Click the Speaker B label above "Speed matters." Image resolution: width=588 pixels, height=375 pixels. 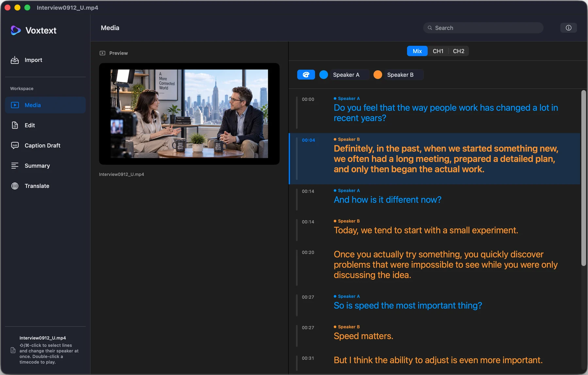pyautogui.click(x=349, y=327)
